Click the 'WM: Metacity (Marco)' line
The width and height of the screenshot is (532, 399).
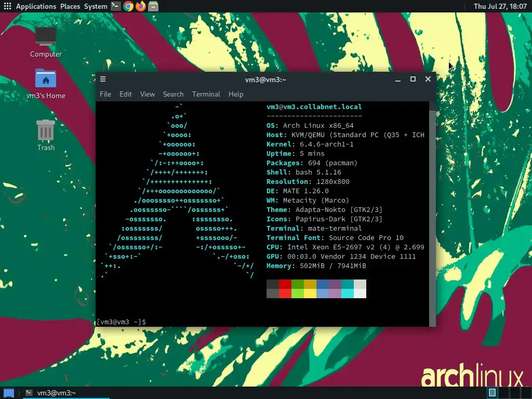point(308,201)
